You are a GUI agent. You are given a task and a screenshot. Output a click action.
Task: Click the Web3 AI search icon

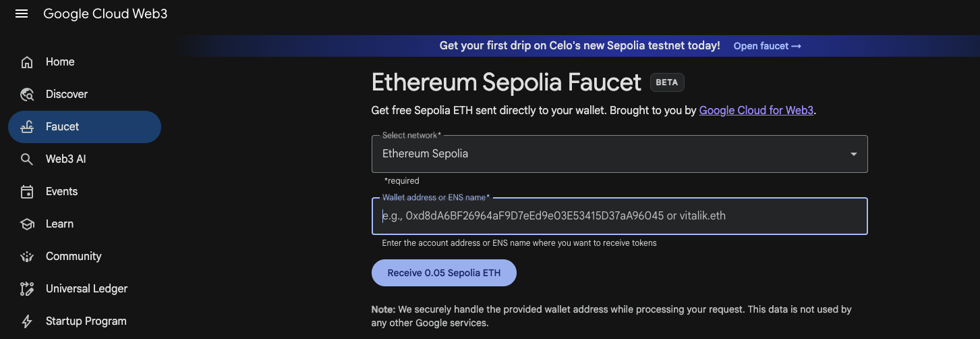[x=27, y=159]
